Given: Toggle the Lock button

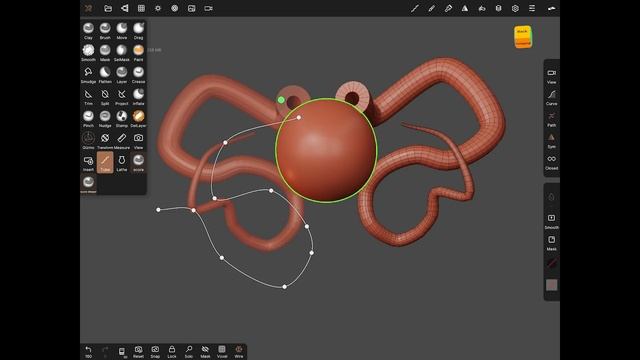Looking at the screenshot, I should point(172,351).
